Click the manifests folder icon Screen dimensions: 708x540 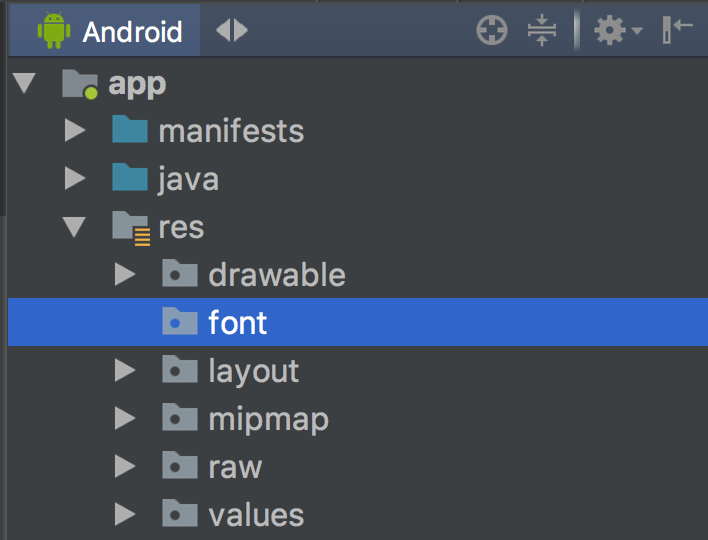[x=130, y=129]
